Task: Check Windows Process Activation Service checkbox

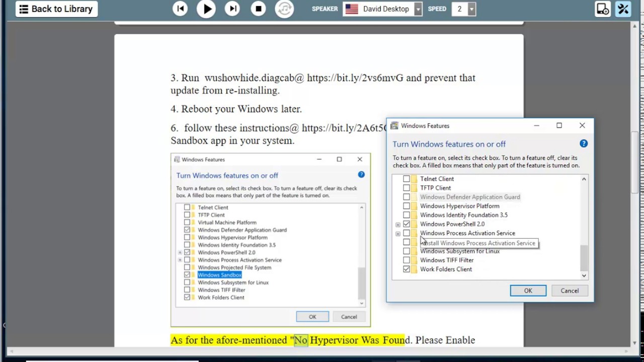Action: (407, 233)
